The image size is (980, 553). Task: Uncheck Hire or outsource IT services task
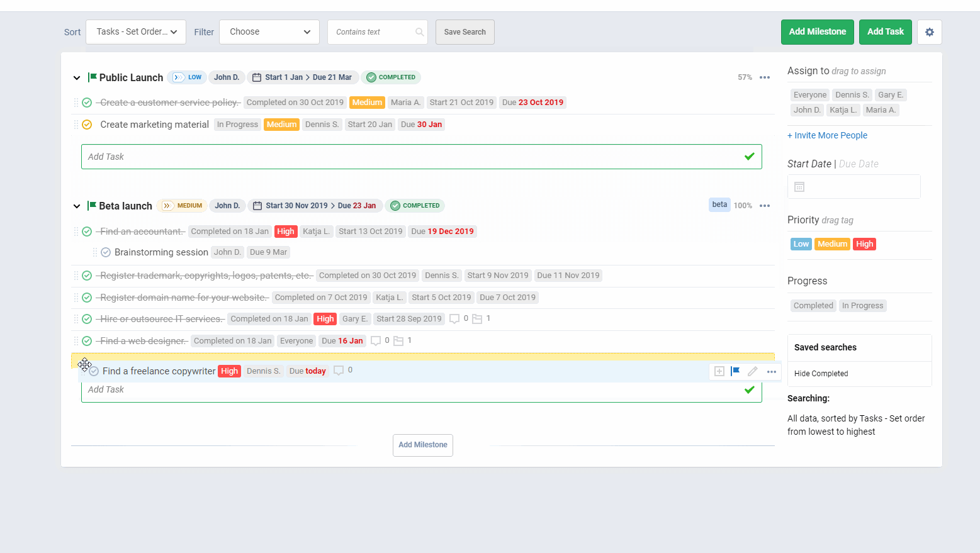[87, 319]
